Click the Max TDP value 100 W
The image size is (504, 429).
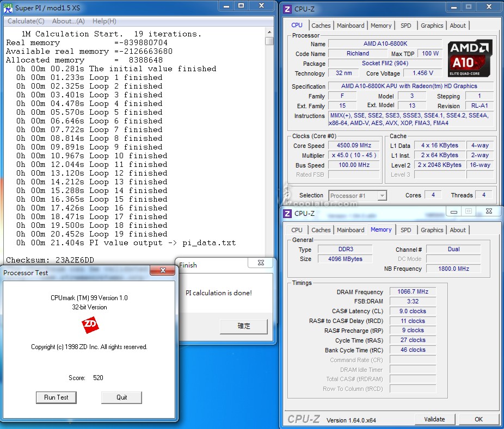(430, 54)
